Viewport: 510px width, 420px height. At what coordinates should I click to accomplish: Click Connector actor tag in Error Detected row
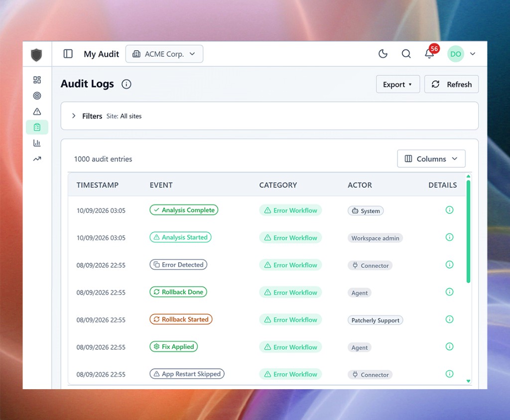pyautogui.click(x=370, y=266)
